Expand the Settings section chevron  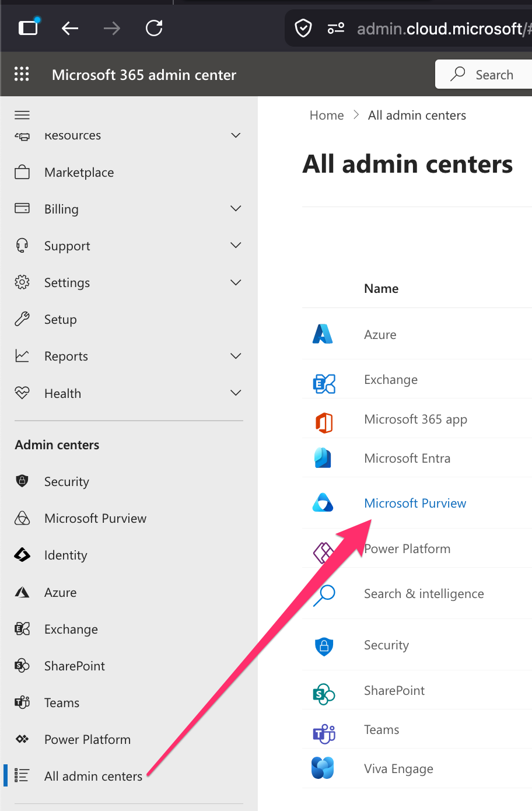pyautogui.click(x=236, y=282)
